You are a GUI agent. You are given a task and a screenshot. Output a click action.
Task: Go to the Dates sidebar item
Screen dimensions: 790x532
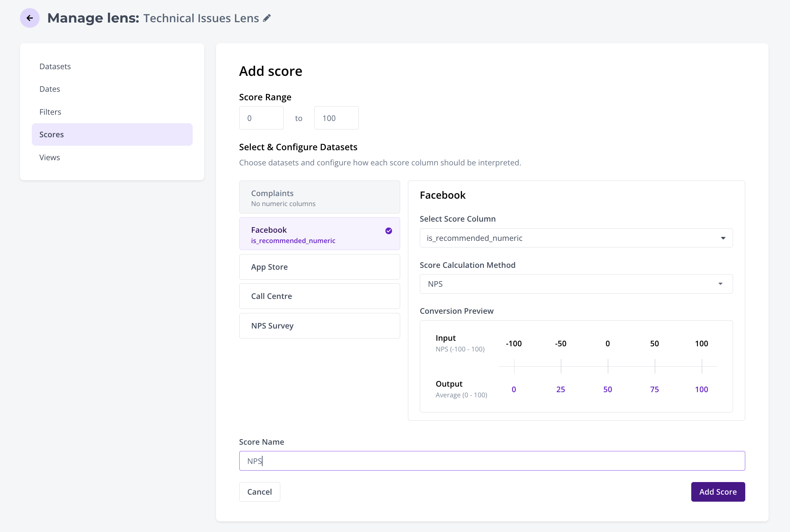(x=50, y=89)
